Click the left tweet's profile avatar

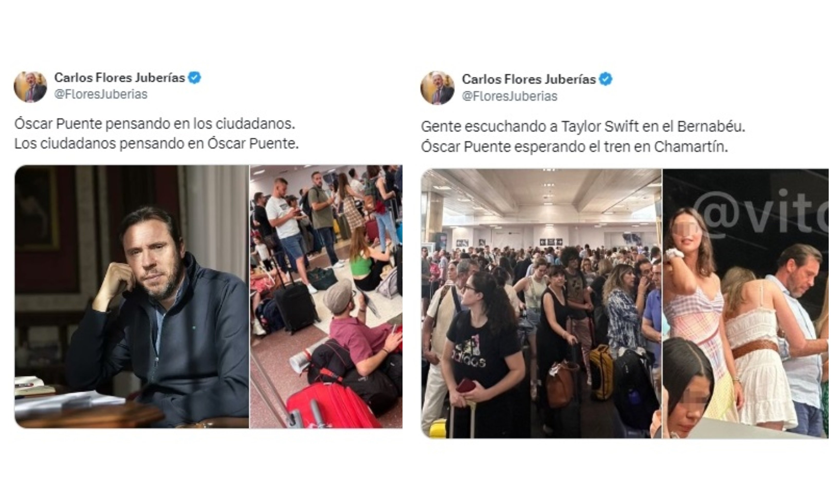30,87
